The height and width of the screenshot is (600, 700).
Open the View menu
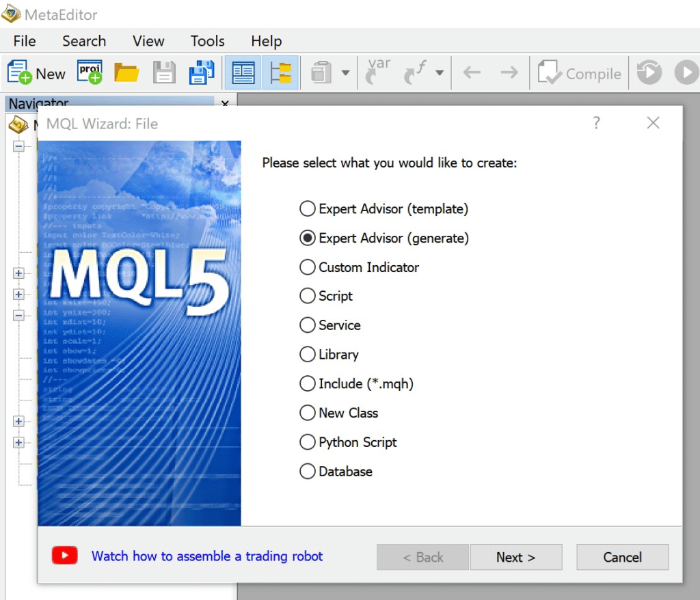(148, 41)
